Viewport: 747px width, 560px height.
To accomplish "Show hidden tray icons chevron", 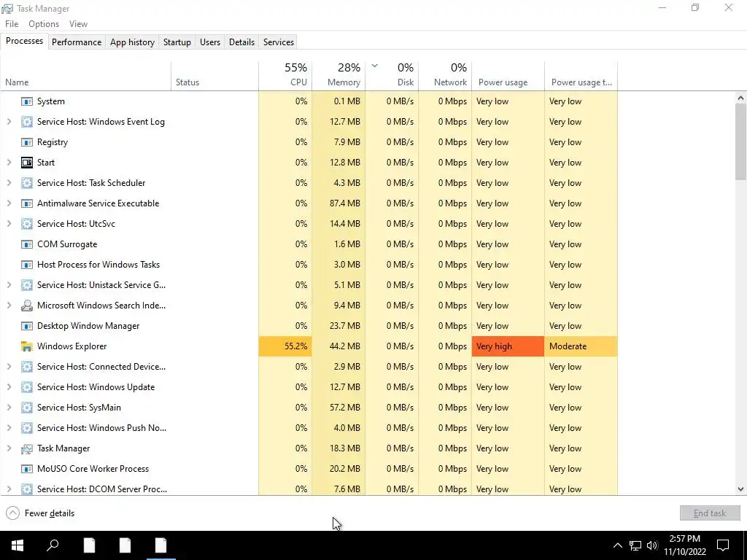I will (617, 545).
